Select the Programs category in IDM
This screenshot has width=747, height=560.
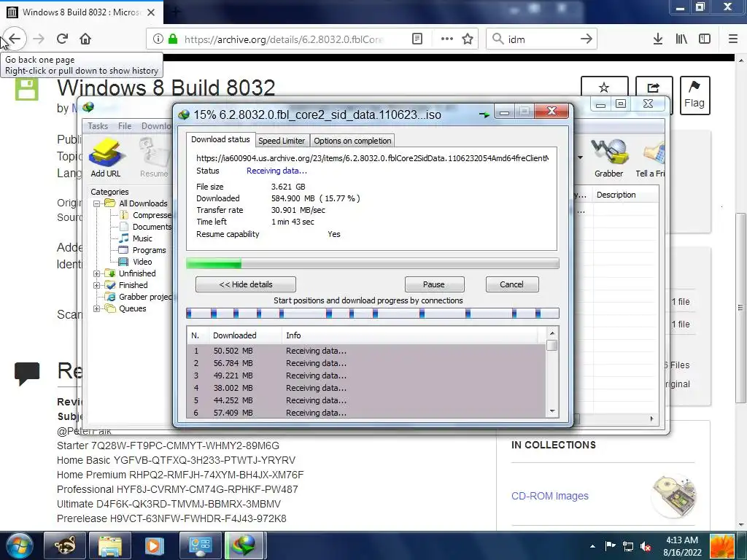[x=142, y=250]
